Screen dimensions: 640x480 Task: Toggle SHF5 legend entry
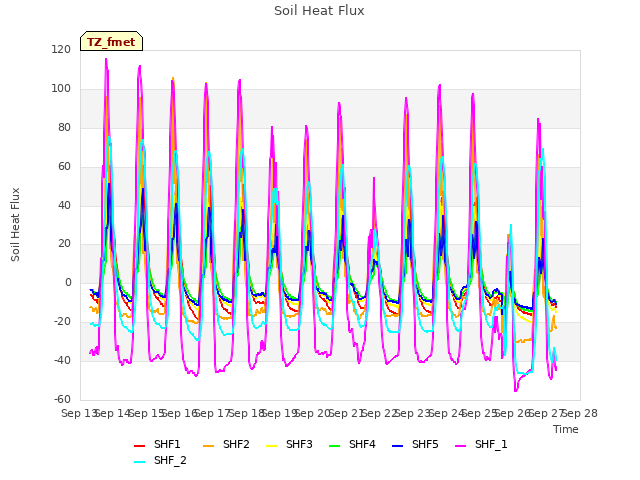tap(415, 444)
